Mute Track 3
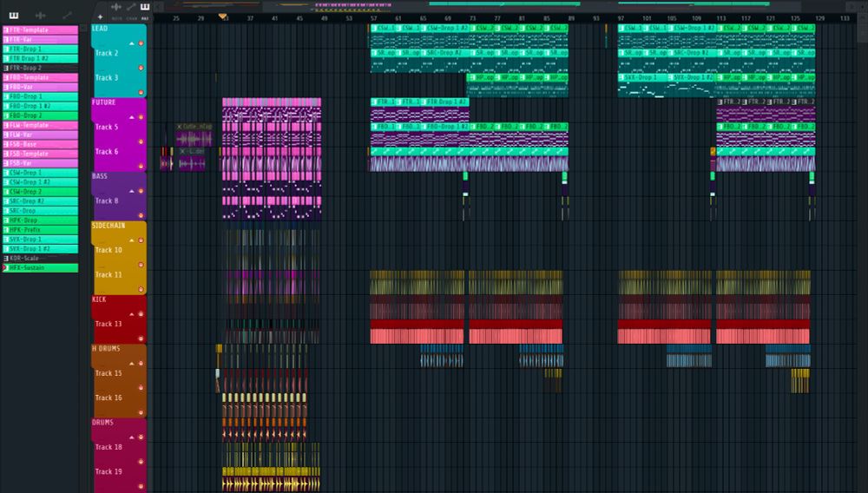 [141, 92]
